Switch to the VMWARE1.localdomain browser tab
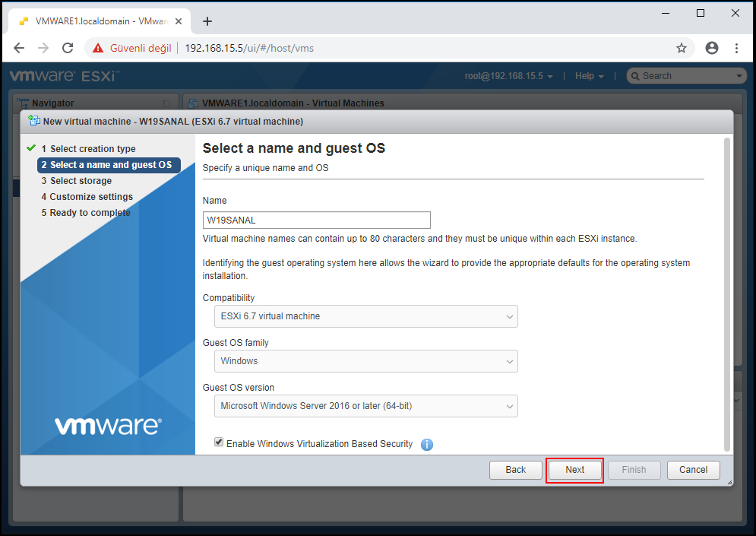 (100, 21)
